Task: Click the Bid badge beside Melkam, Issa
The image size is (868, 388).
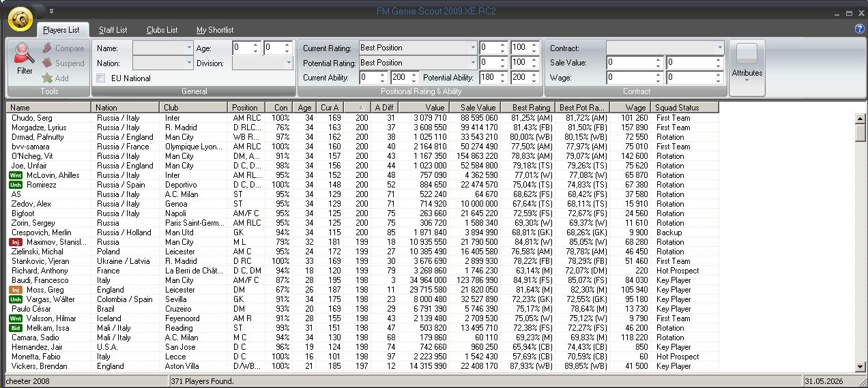Action: tap(16, 328)
